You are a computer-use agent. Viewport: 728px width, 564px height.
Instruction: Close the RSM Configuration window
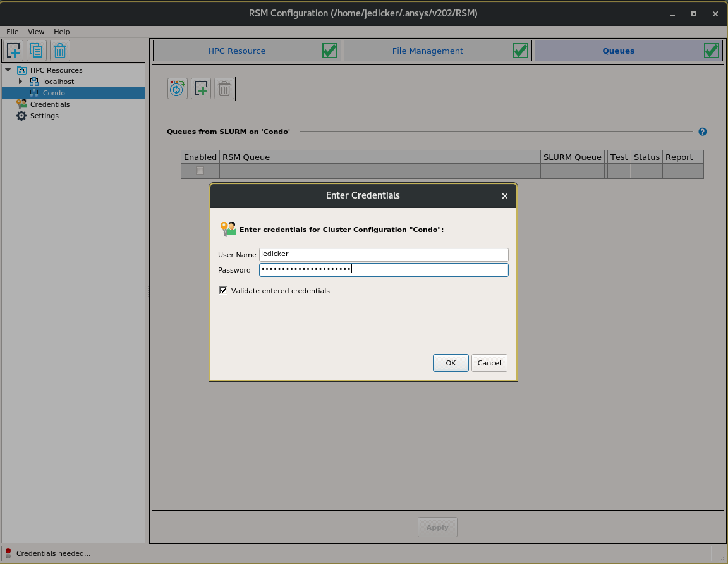click(x=715, y=14)
